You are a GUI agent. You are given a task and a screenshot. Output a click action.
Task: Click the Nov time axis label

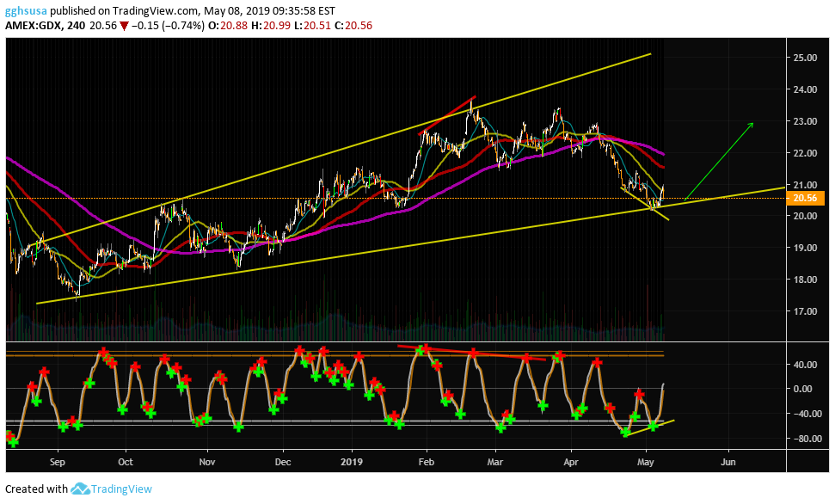(x=207, y=462)
